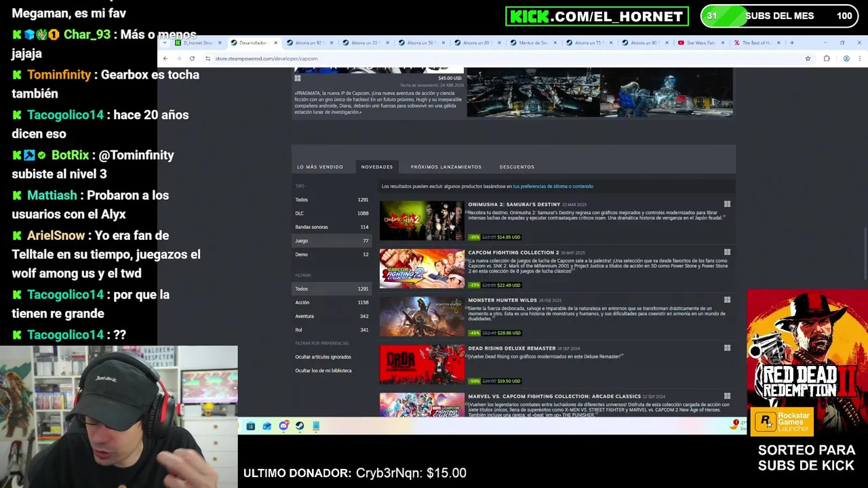This screenshot has width=868, height=488.
Task: Bookmark this page with the star icon
Action: (x=808, y=58)
